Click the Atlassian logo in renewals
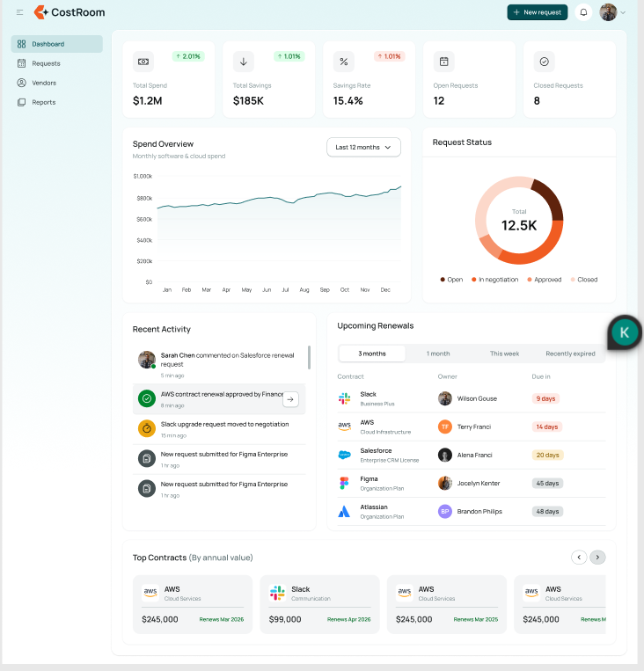Viewport: 644px width, 671px height. point(344,511)
